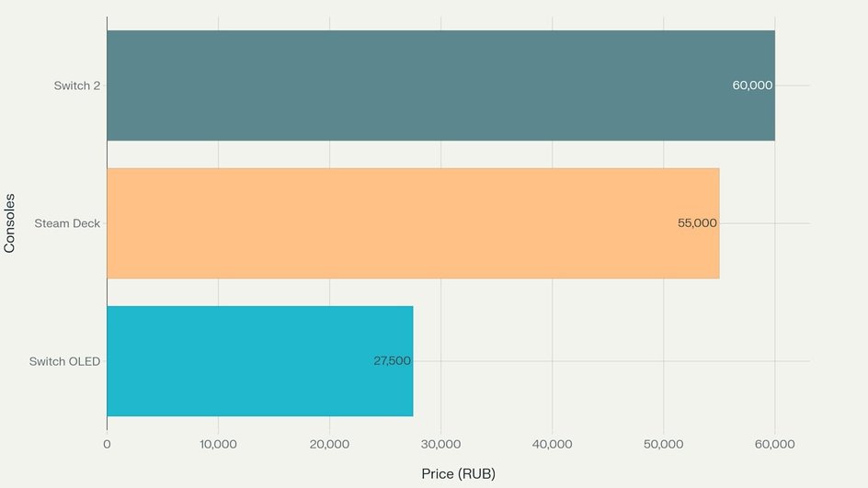Click the 20,000 tick label
This screenshot has height=488, width=868.
[329, 444]
